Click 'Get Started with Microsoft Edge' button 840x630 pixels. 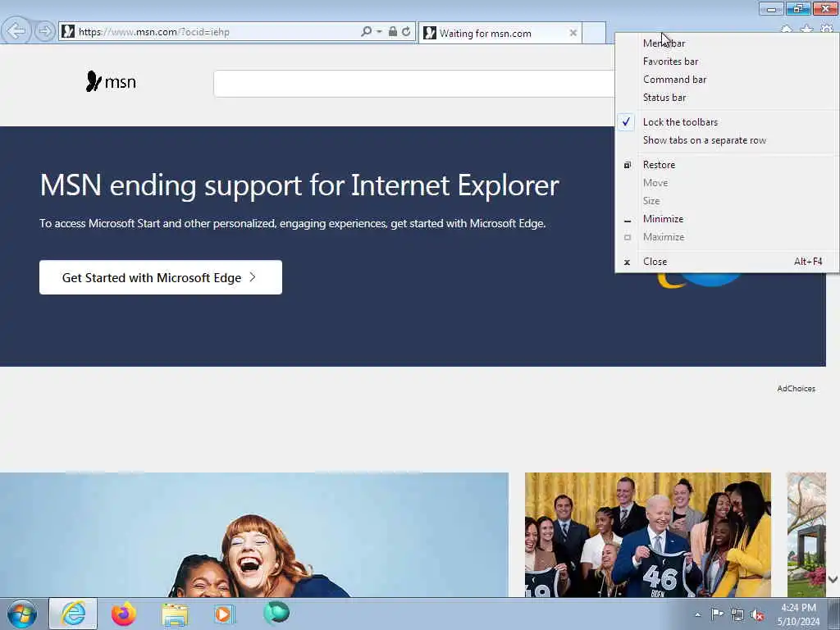pos(161,277)
